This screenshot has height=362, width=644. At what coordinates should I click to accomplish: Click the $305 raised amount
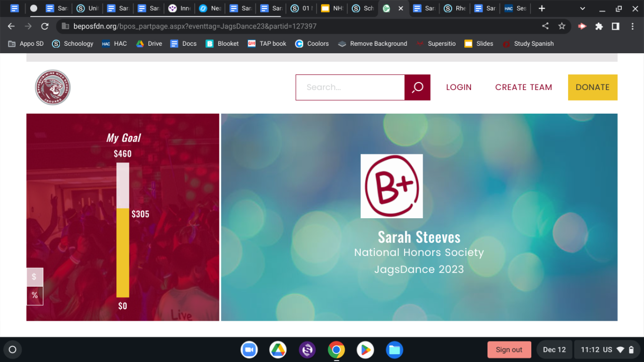coord(140,214)
